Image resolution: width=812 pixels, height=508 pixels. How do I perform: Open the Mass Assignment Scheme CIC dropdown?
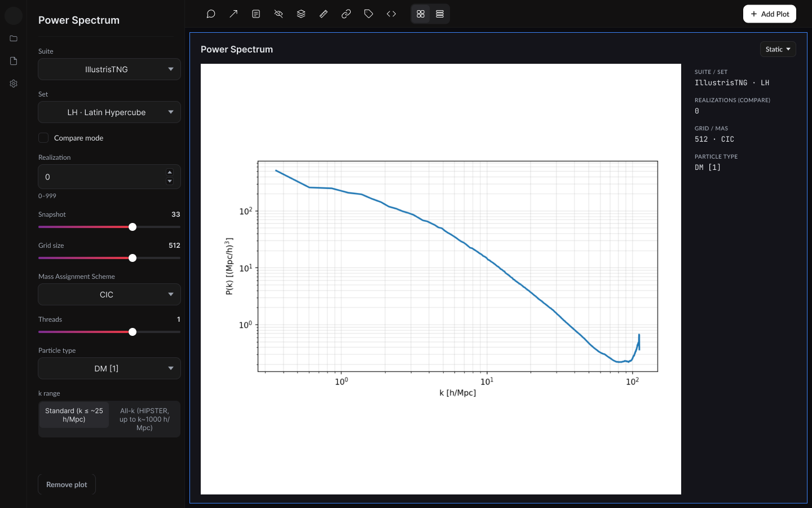(109, 295)
